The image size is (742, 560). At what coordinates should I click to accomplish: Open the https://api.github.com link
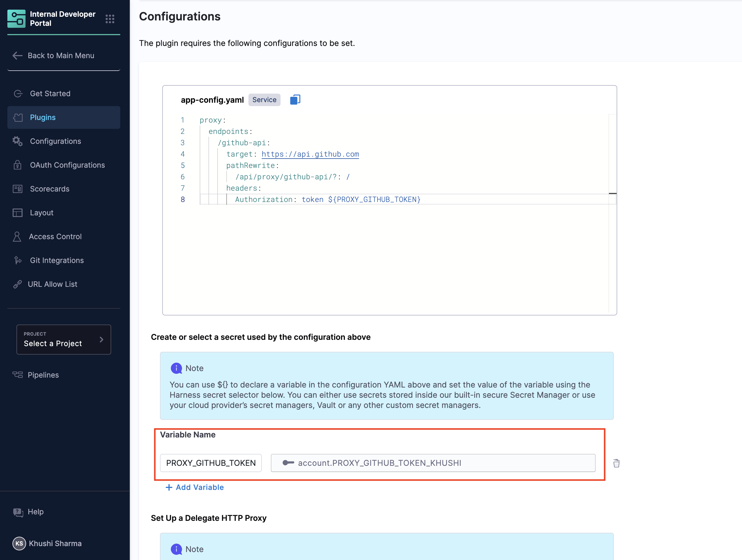tap(310, 154)
